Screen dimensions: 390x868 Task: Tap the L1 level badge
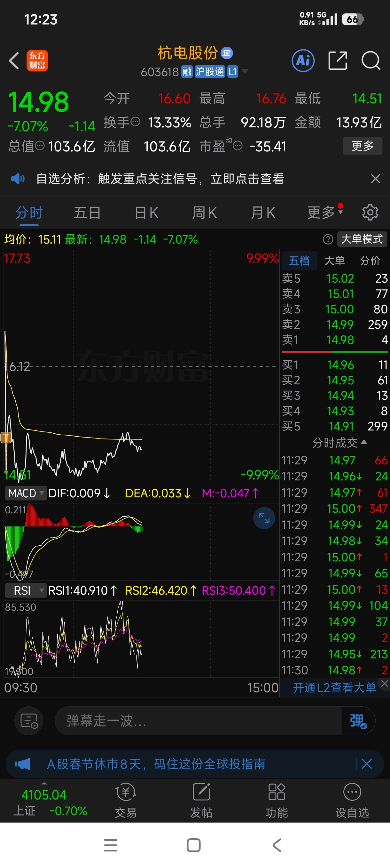tap(232, 72)
